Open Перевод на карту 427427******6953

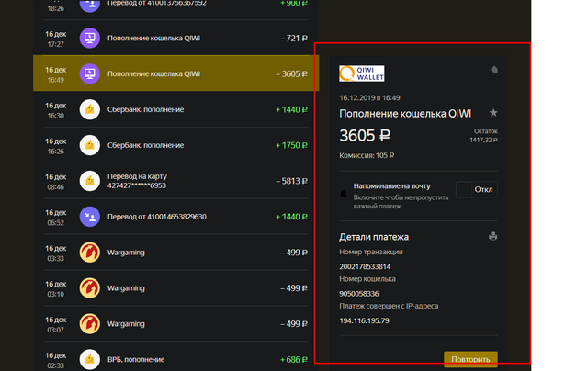pyautogui.click(x=175, y=181)
